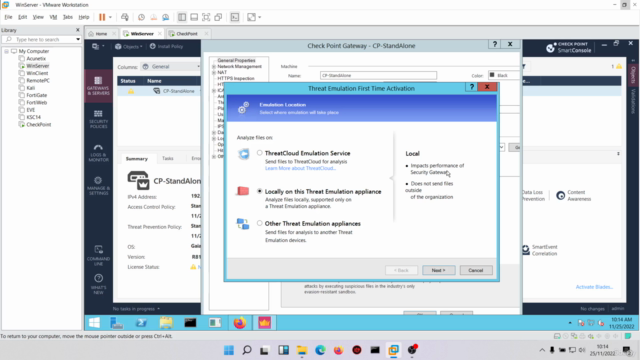Open the Library search dropdown arrow
The height and width of the screenshot is (360, 640).
(78, 40)
